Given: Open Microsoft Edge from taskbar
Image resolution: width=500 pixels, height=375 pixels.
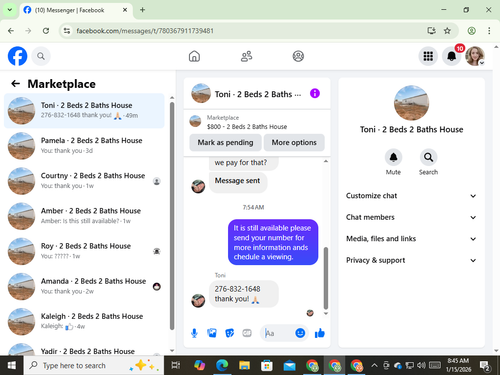Looking at the screenshot, I should (222, 366).
